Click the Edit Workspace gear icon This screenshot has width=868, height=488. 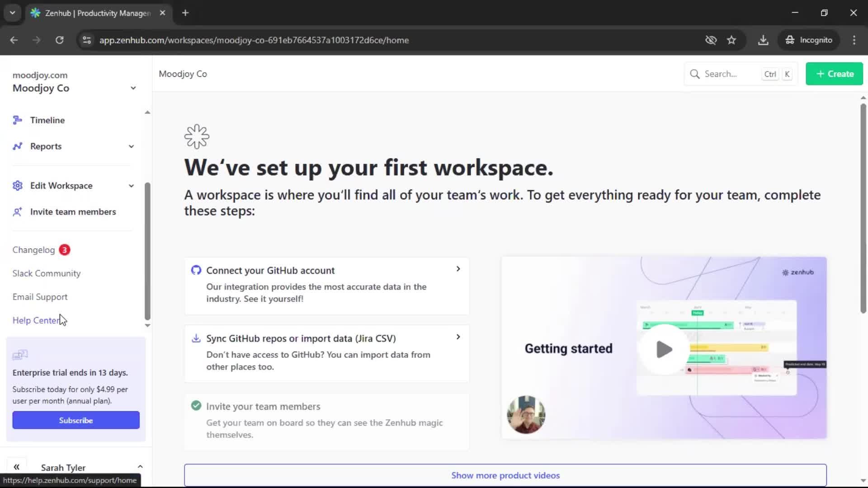pos(17,185)
